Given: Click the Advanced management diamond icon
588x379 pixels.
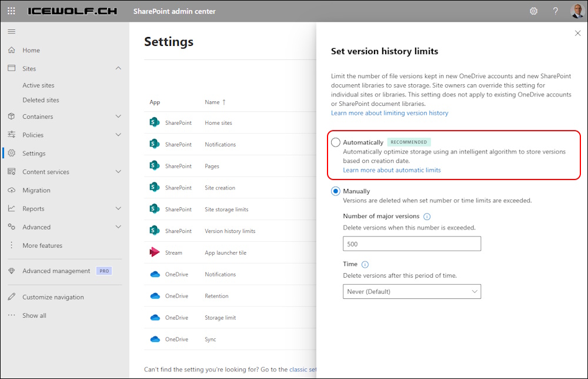Looking at the screenshot, I should tap(12, 271).
